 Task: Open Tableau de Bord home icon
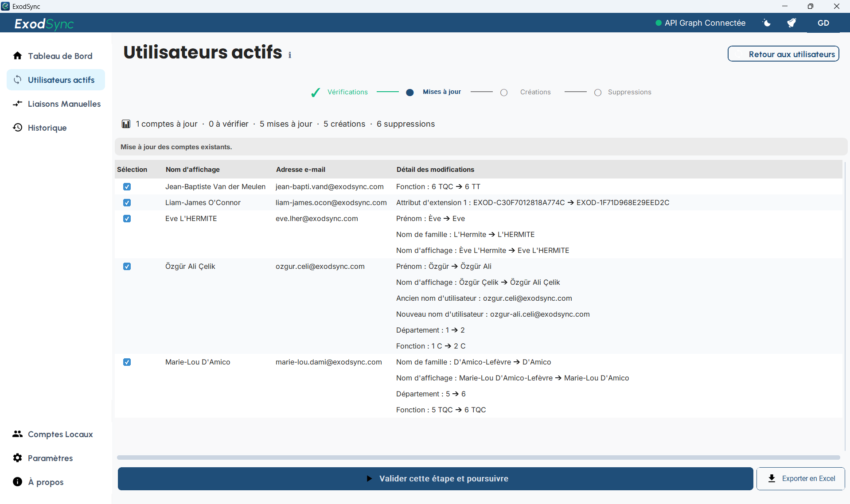(18, 56)
